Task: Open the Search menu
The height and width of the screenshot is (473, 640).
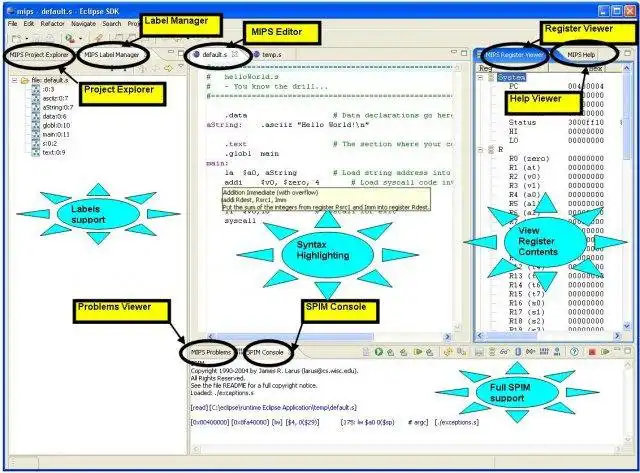Action: pos(111,24)
